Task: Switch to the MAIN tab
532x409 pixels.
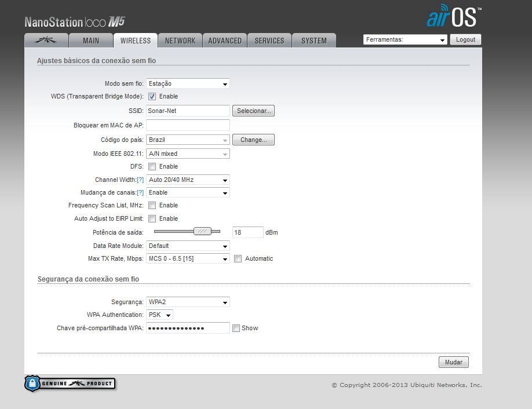Action: pyautogui.click(x=91, y=41)
